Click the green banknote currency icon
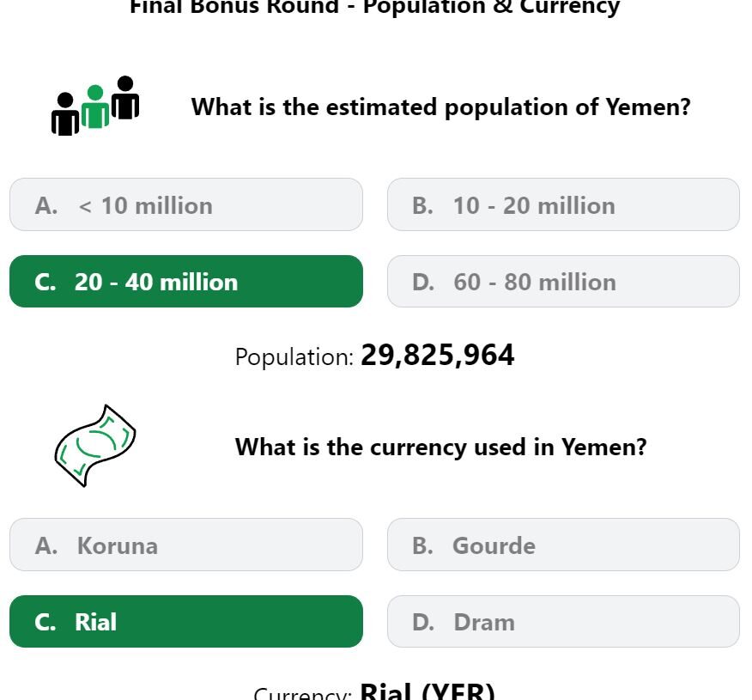 point(95,446)
